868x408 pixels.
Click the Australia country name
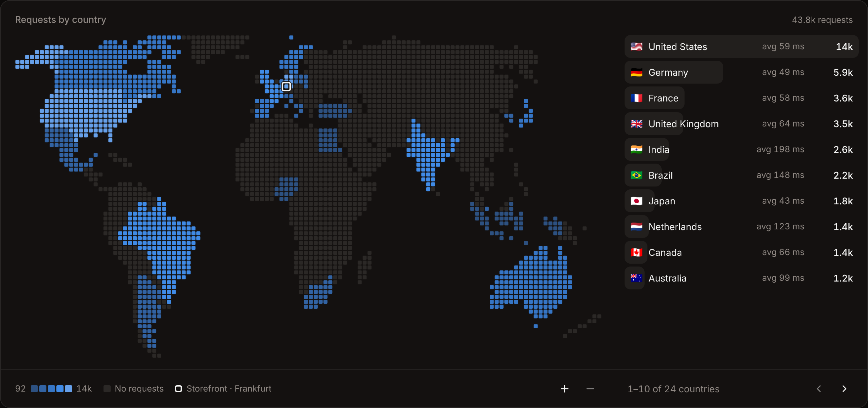667,278
